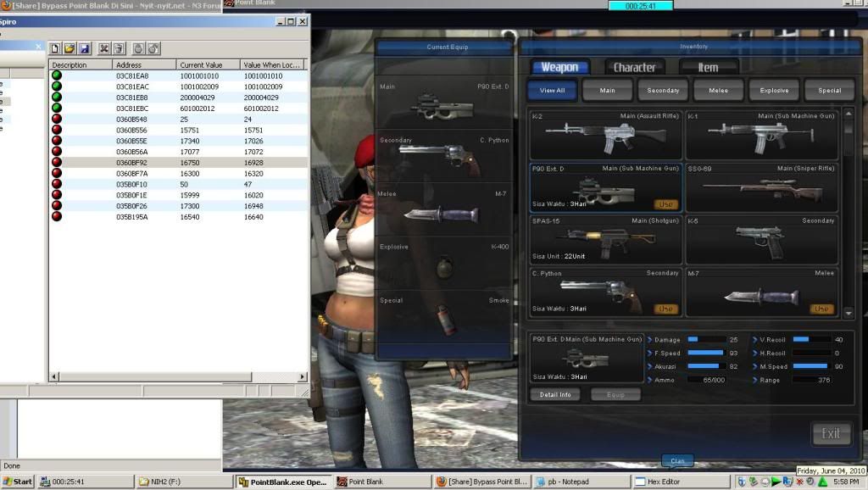
Task: Open the Clan tab at the bottom
Action: coord(677,460)
